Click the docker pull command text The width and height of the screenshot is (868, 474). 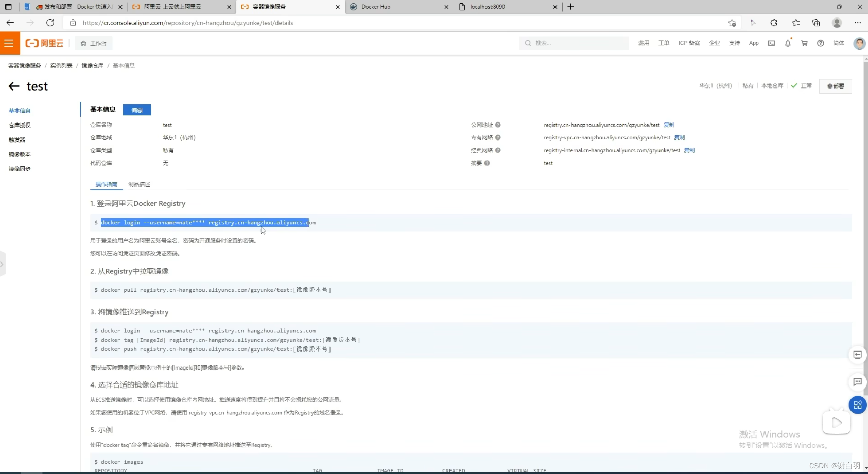(x=216, y=290)
